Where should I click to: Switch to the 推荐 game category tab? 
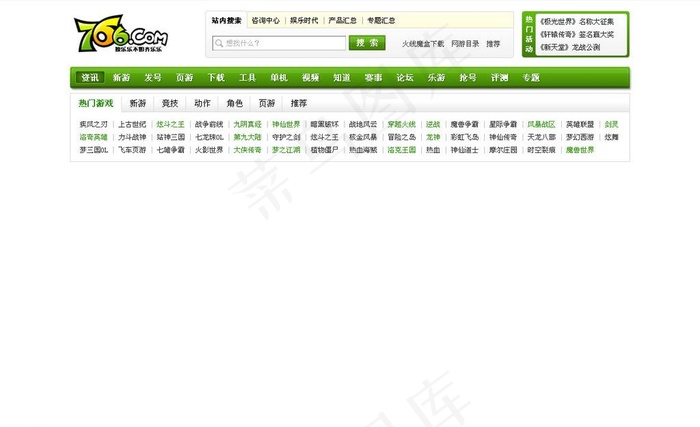[299, 103]
